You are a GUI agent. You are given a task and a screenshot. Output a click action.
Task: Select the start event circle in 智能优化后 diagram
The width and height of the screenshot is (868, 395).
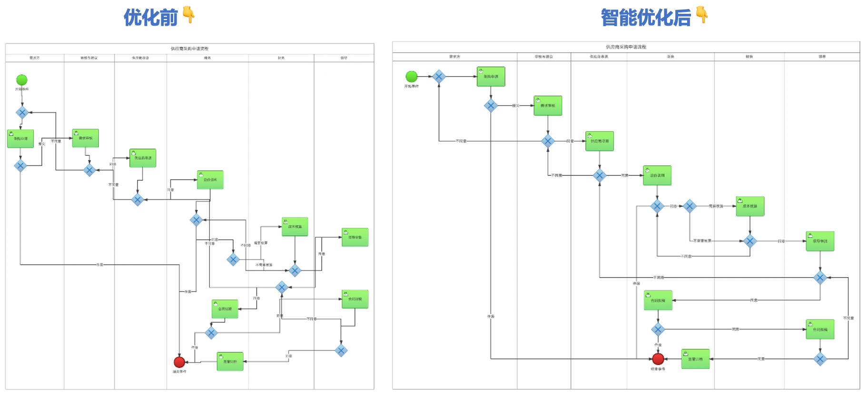412,77
